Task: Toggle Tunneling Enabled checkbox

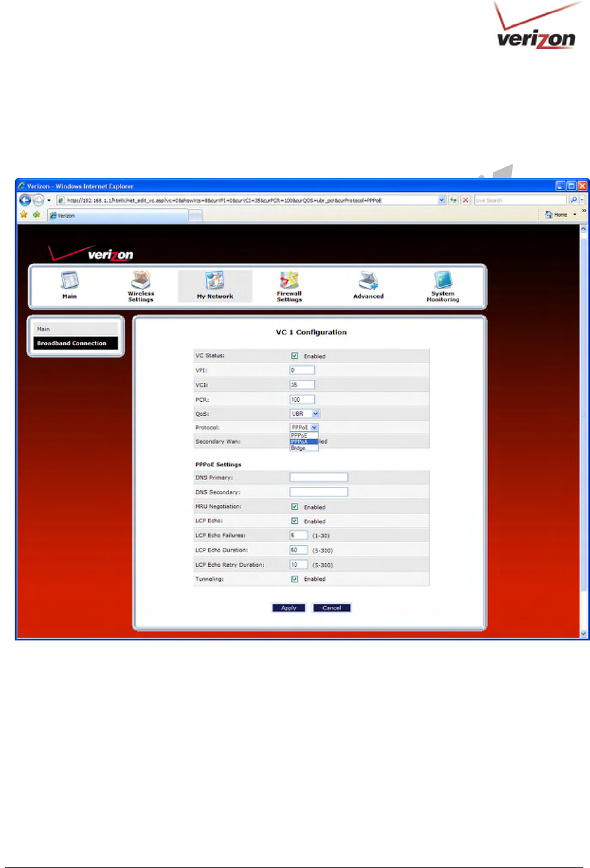Action: (295, 579)
